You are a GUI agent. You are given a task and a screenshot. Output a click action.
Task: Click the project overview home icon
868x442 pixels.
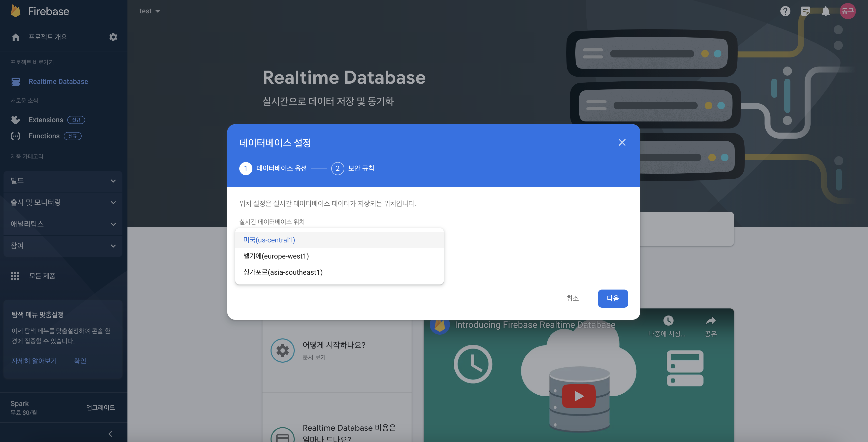tap(16, 37)
